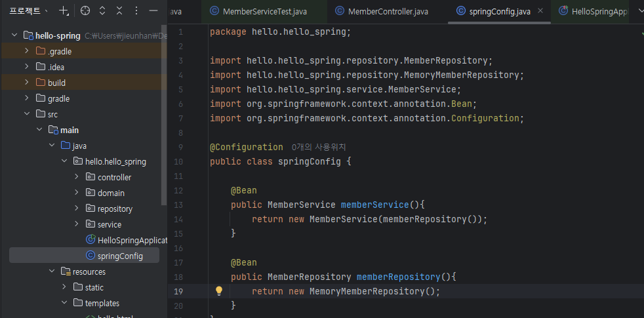644x318 pixels.
Task: Hide the project panel with minimize icon
Action: click(x=153, y=11)
